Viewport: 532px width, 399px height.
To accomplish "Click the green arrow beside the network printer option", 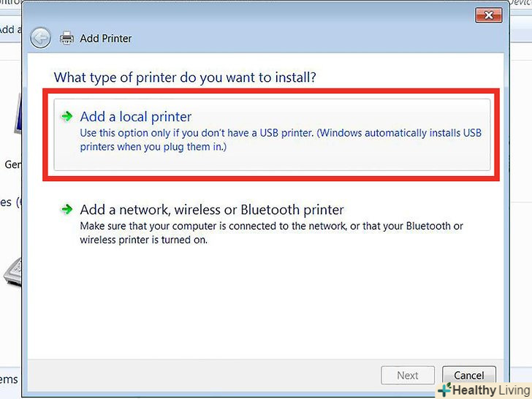I will (67, 210).
